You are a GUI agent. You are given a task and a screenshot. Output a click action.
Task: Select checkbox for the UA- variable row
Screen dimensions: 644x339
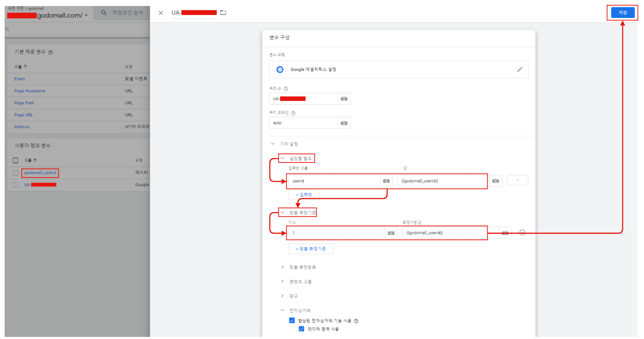click(x=16, y=185)
